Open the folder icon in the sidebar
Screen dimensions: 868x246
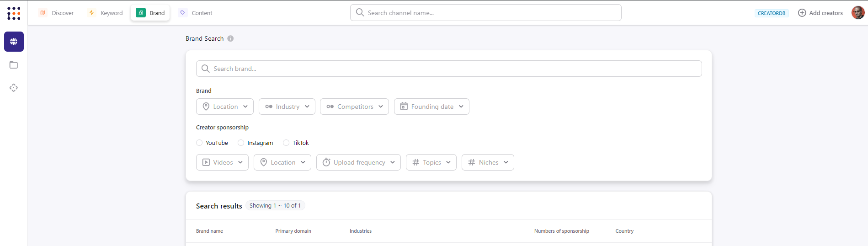[14, 65]
